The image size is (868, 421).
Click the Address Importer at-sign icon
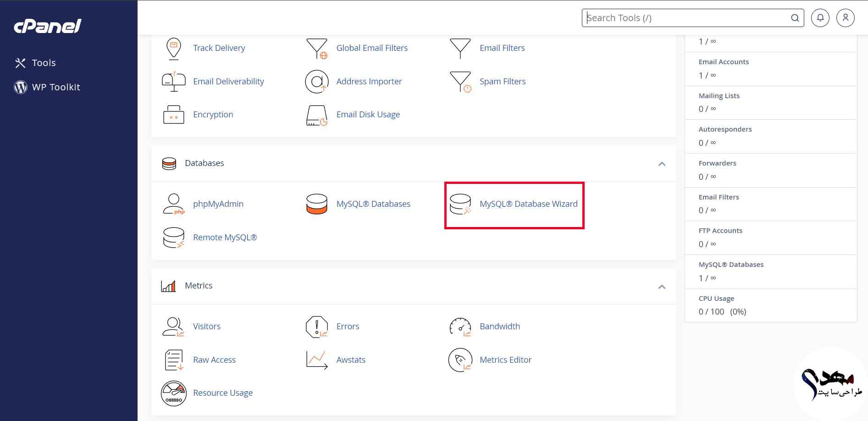point(317,82)
